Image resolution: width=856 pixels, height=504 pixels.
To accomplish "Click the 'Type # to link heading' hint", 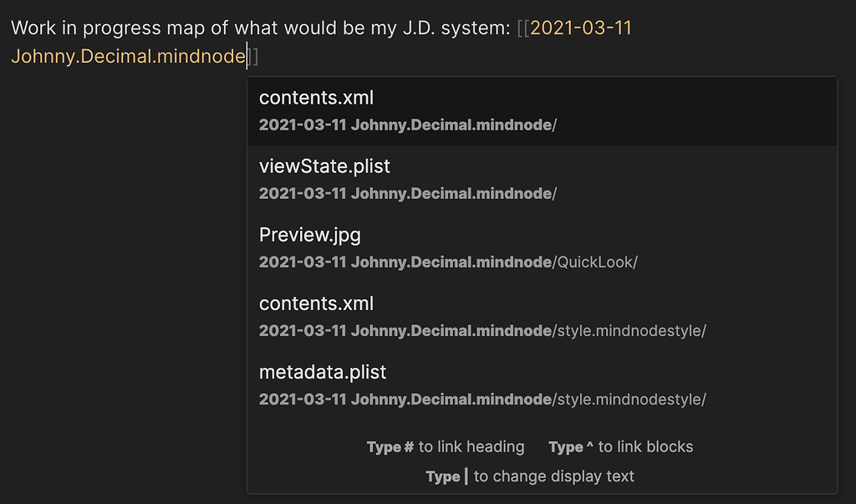I will (x=446, y=447).
